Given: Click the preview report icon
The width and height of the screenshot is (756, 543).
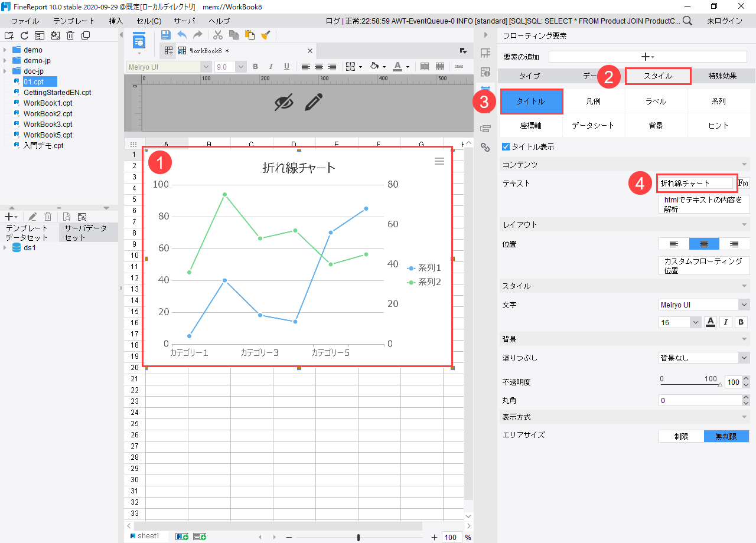Looking at the screenshot, I should (x=139, y=41).
